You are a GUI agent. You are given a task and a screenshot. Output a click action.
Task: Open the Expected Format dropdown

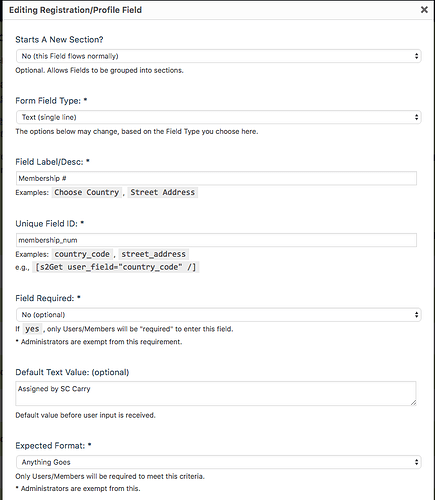click(219, 462)
